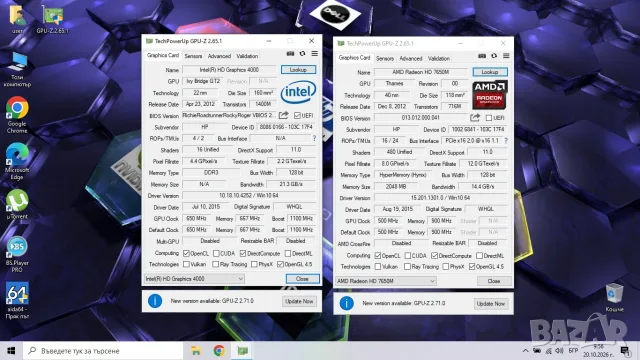Toggle DirectCompute checkbox in Intel window
640x360 pixels.
pyautogui.click(x=243, y=253)
